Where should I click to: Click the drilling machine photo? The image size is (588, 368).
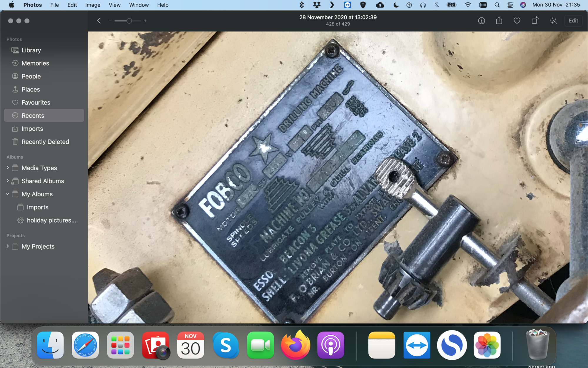[x=338, y=177]
